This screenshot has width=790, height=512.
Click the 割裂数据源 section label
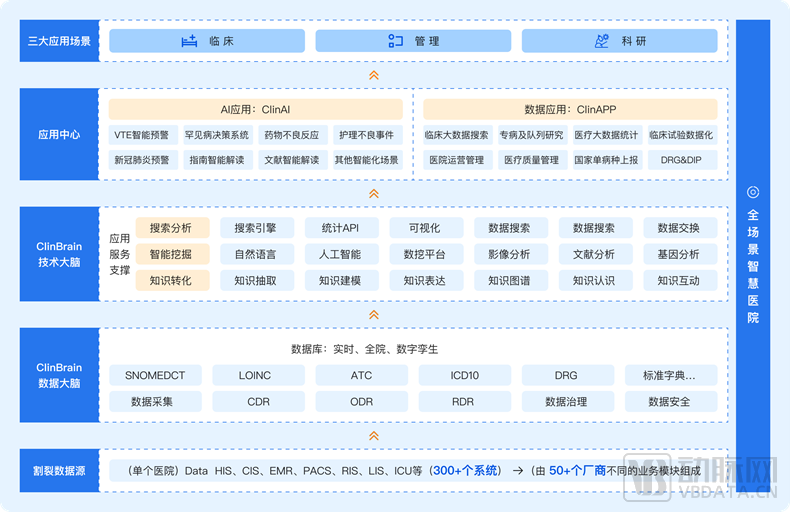[59, 471]
